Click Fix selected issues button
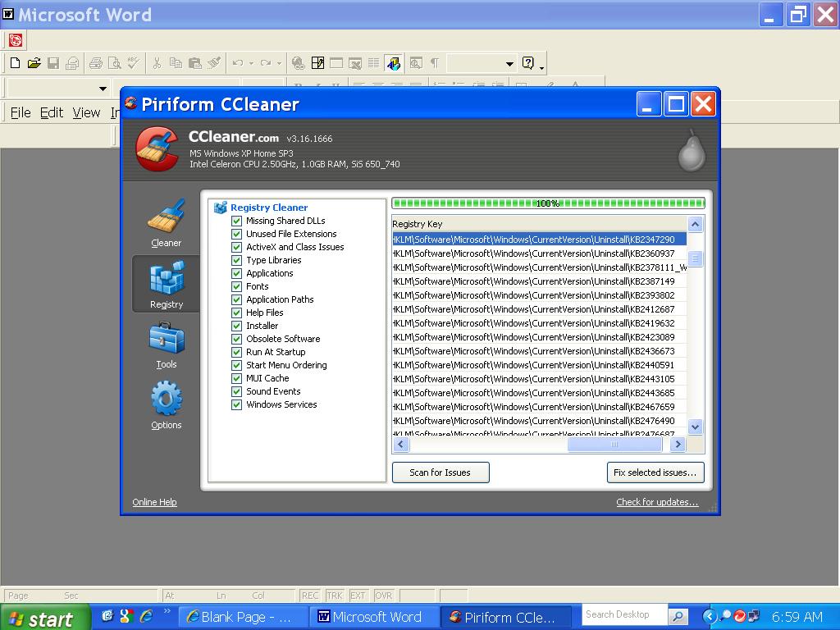Image resolution: width=840 pixels, height=630 pixels. (x=655, y=472)
